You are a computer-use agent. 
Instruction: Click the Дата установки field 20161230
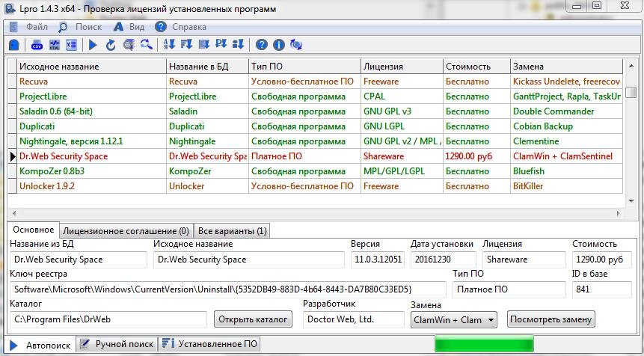pyautogui.click(x=443, y=260)
